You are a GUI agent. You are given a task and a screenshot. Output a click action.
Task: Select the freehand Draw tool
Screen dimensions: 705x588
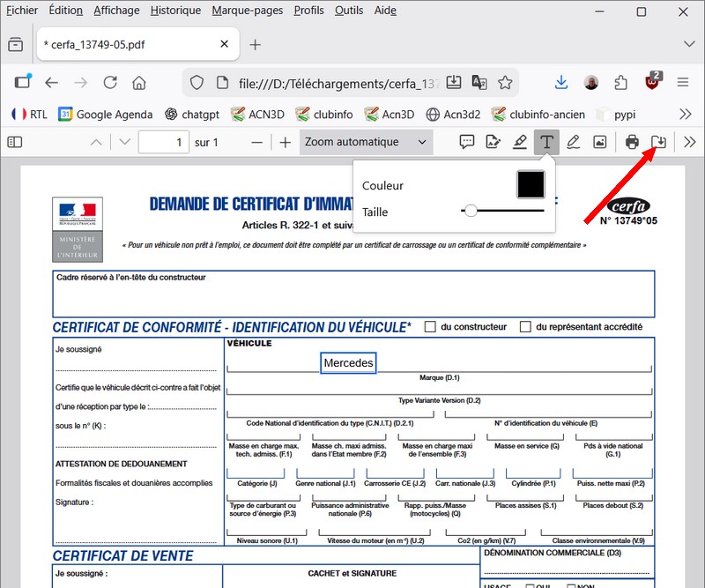click(574, 142)
